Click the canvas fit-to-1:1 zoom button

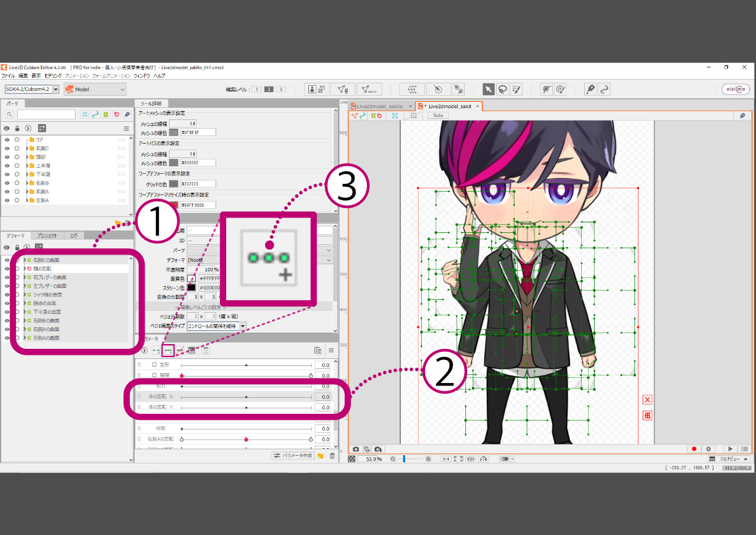445,459
